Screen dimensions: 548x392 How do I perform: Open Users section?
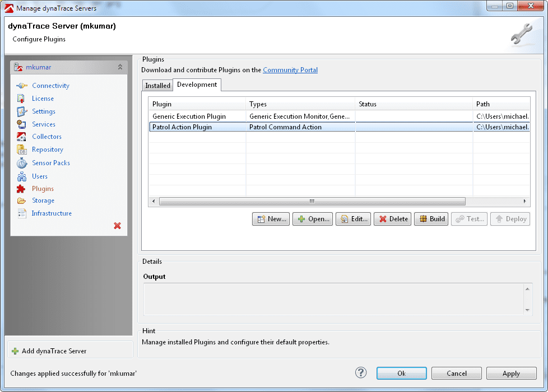tap(40, 176)
